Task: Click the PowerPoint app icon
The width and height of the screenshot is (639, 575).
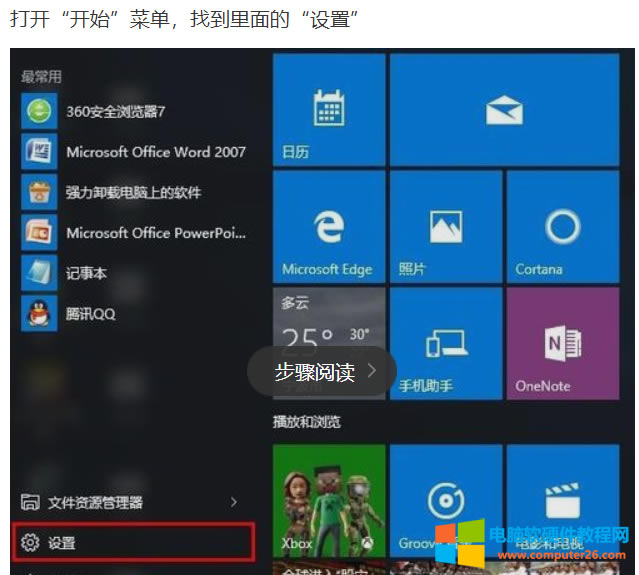Action: click(39, 233)
